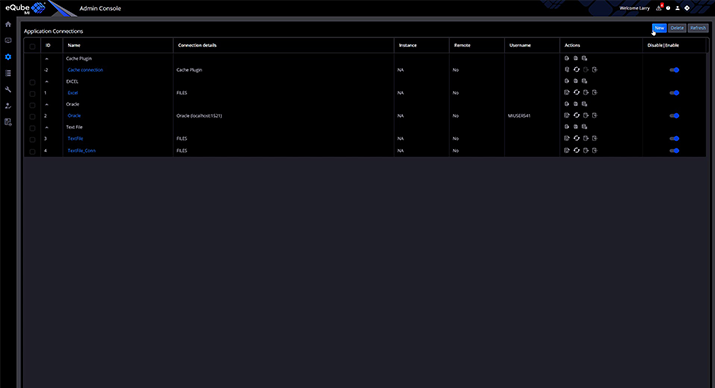Screen dimensions: 715x388
Task: Click first action icon in Text File group row
Action: pos(567,127)
